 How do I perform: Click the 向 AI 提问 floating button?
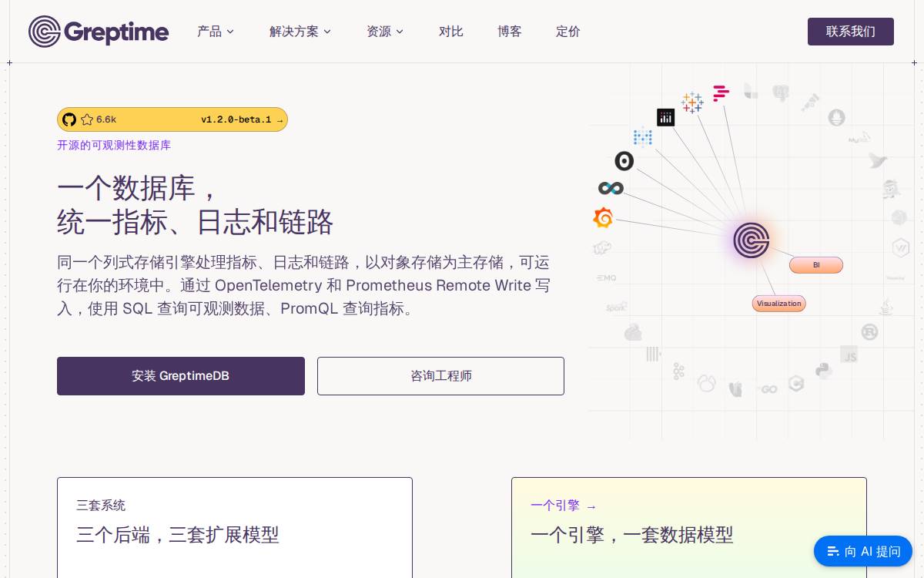click(x=863, y=551)
